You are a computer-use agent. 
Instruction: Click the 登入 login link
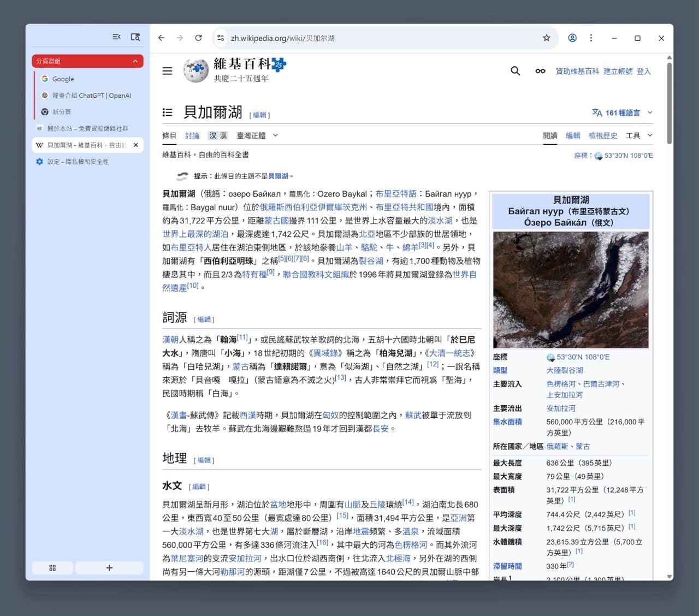tap(644, 72)
